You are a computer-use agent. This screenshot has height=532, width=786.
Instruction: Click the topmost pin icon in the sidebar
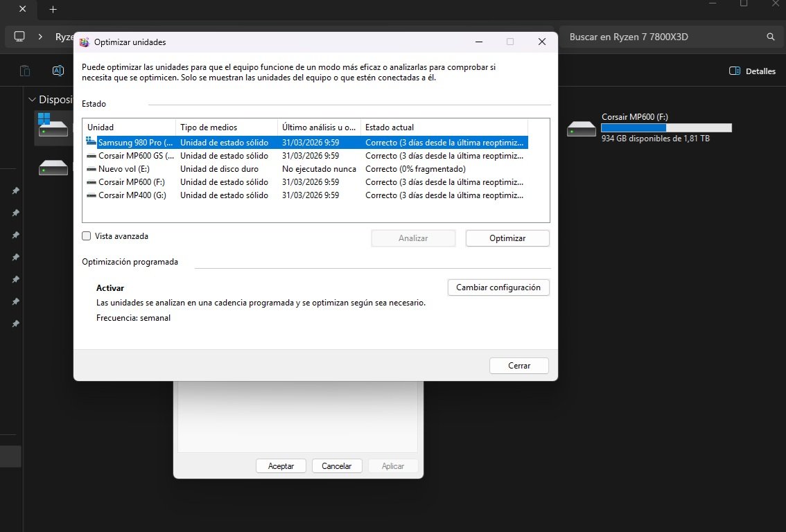[15, 190]
